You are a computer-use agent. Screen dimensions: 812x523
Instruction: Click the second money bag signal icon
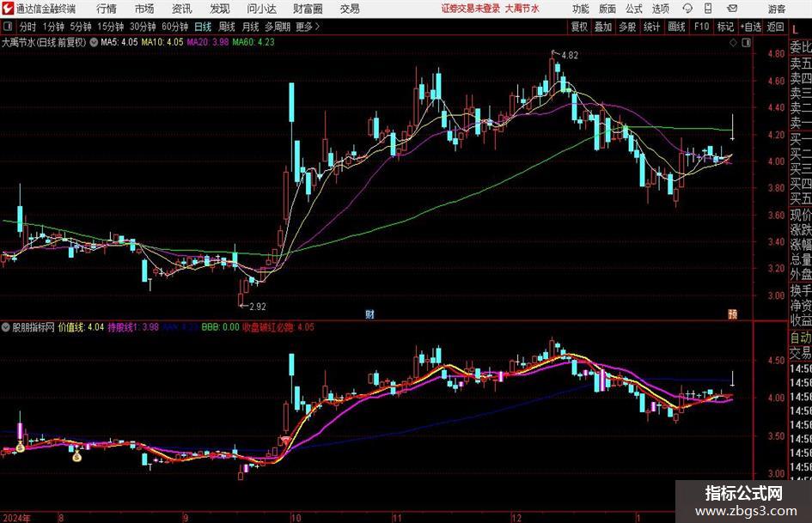(76, 456)
